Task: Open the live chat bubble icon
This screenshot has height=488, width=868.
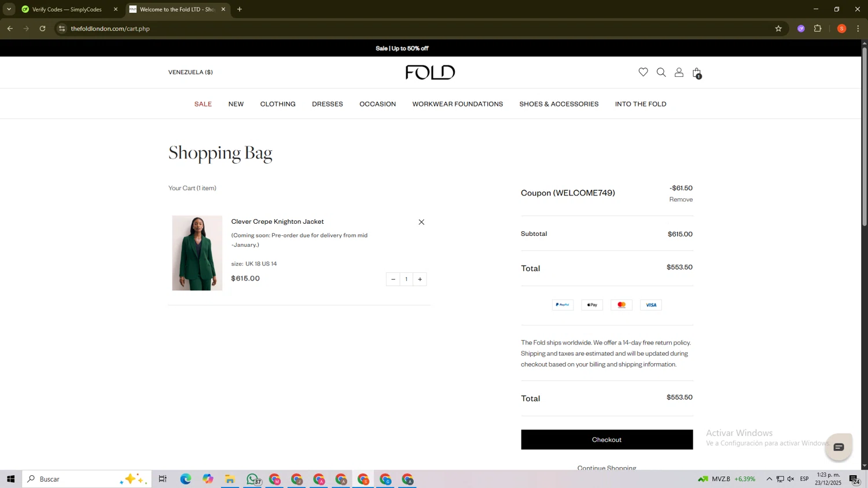Action: 838,447
